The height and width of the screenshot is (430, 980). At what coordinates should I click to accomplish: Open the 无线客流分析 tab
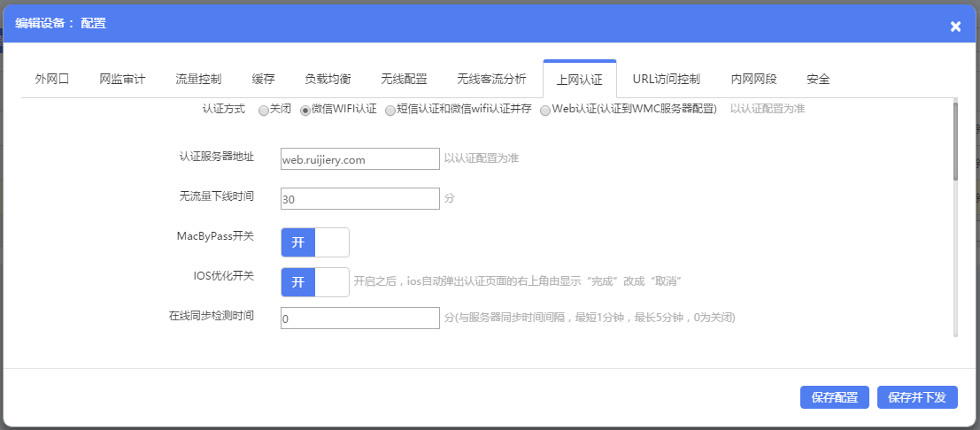[491, 79]
